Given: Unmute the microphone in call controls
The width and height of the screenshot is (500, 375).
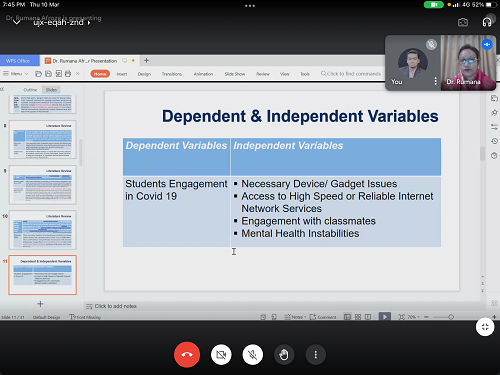Looking at the screenshot, I should (x=253, y=355).
